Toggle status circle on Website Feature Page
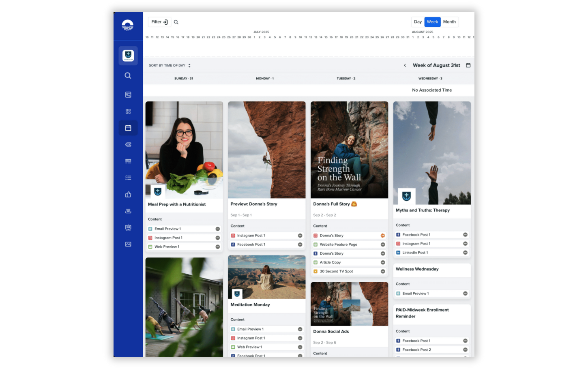The image size is (588, 369). tap(382, 245)
